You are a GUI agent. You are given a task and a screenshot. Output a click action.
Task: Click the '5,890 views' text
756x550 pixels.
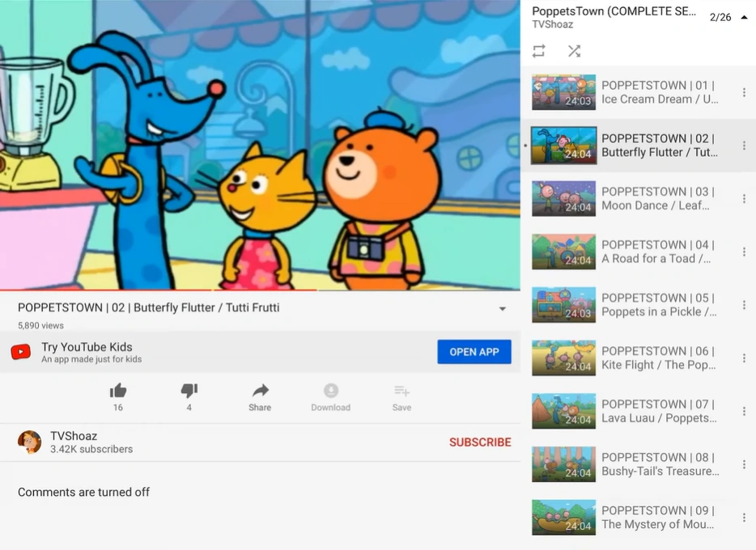pos(40,326)
